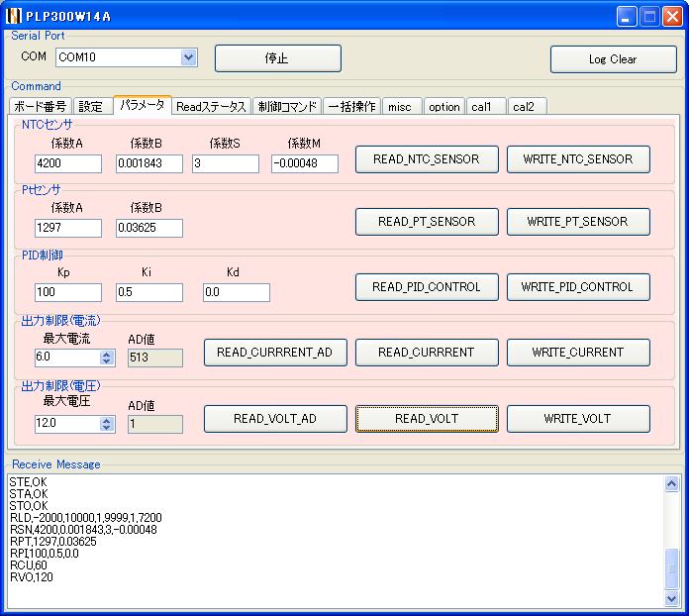
Task: Open the COM port dropdown
Action: point(188,57)
